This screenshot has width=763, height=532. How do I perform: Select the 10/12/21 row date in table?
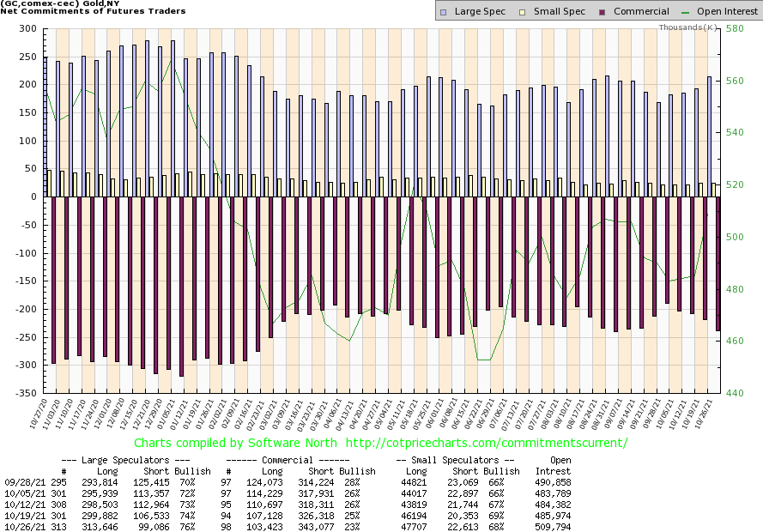[22, 505]
